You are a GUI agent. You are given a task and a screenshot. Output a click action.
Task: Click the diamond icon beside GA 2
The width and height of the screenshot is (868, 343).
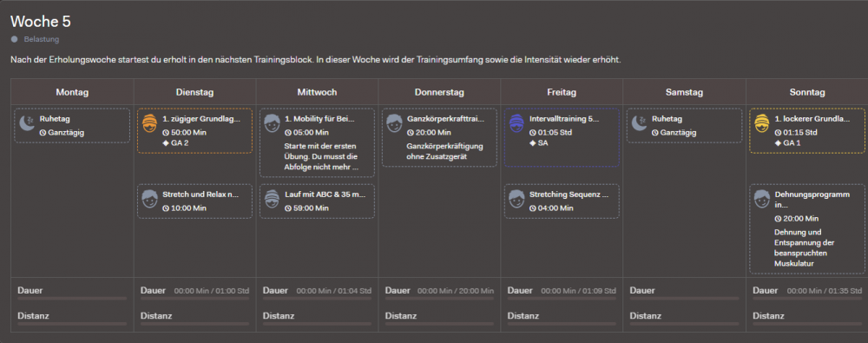pos(166,143)
